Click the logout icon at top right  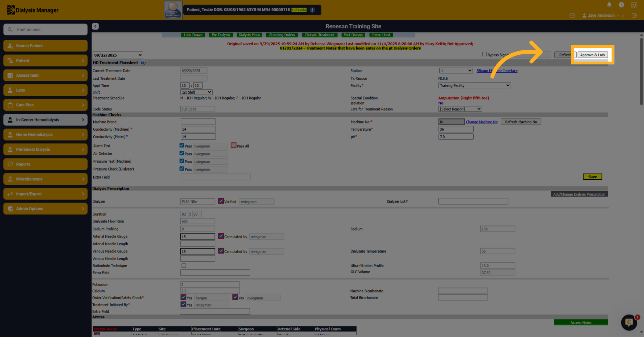[x=634, y=16]
